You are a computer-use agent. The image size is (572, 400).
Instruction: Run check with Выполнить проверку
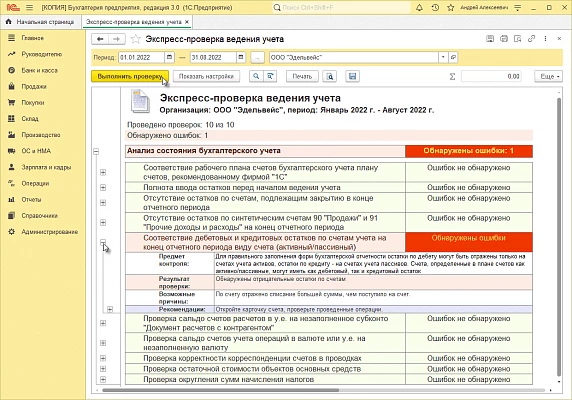tap(130, 76)
